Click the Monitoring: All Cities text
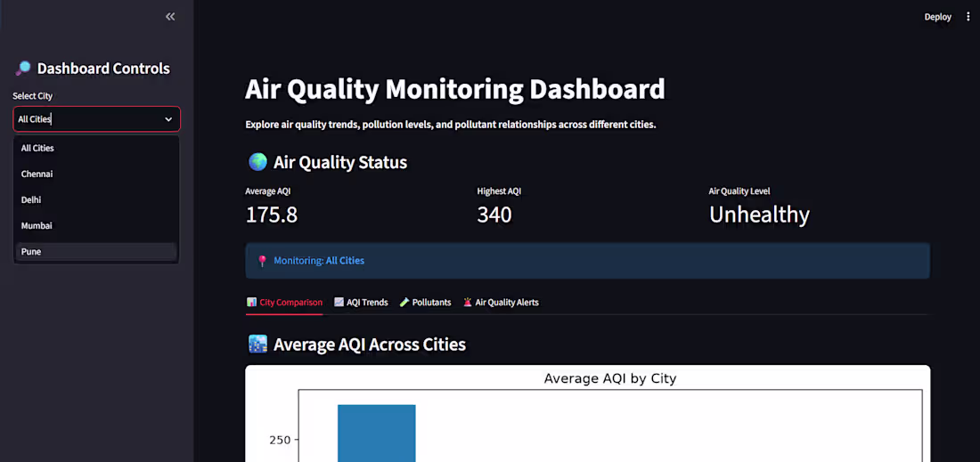The height and width of the screenshot is (462, 980). click(319, 260)
